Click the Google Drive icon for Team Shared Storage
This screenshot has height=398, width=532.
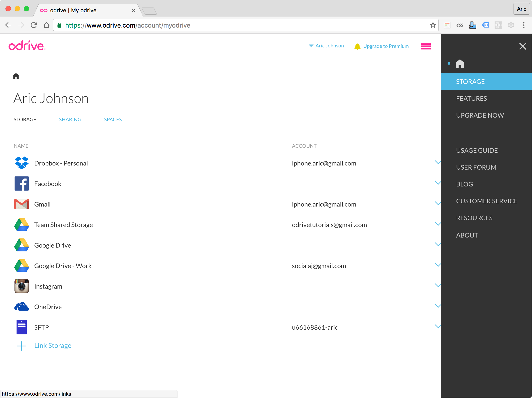[x=22, y=225]
